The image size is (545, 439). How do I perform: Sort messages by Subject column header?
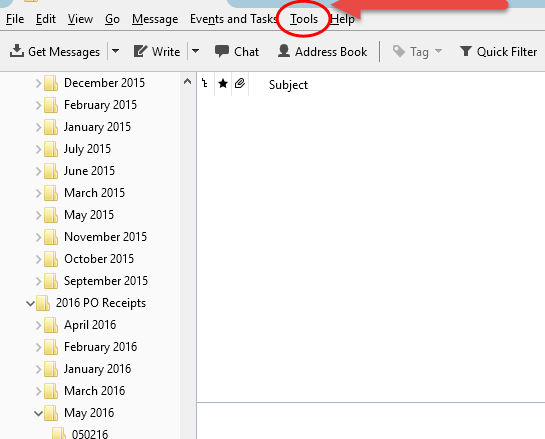288,84
